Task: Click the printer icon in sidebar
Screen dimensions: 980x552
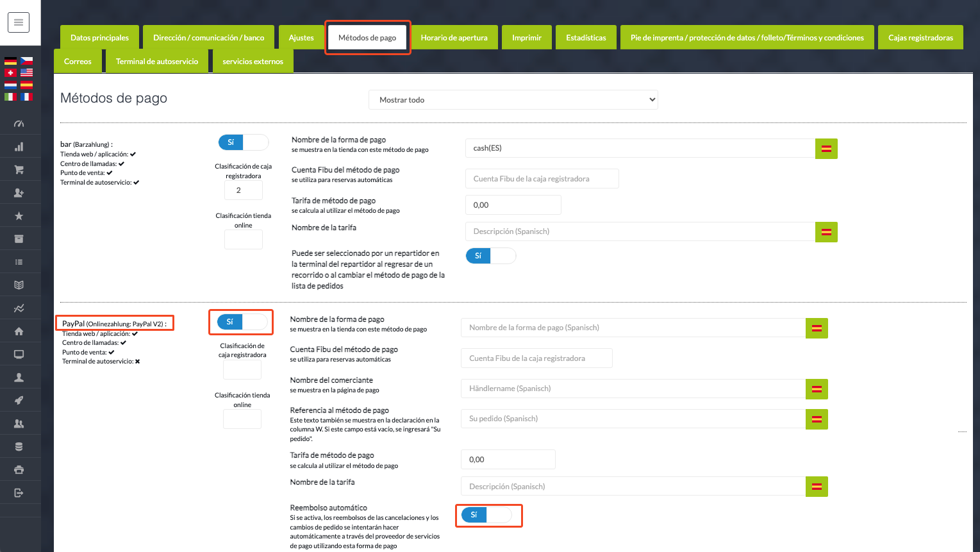Action: click(x=19, y=470)
